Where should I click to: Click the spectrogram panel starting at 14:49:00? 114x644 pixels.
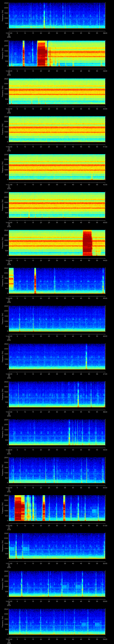57,470
